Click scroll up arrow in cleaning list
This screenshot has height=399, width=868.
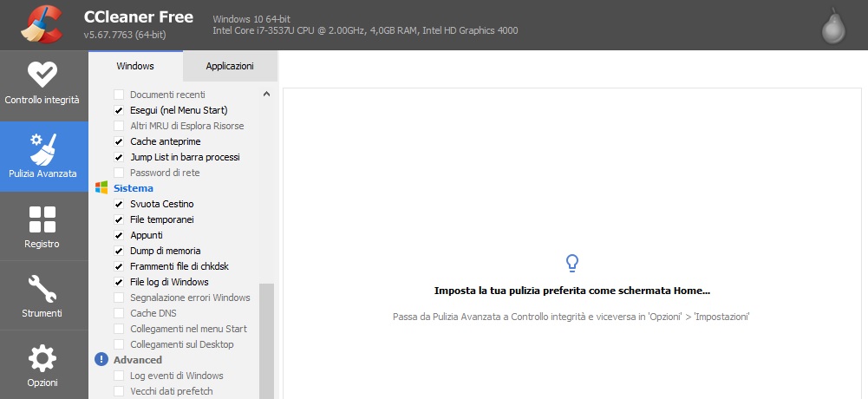[x=266, y=94]
